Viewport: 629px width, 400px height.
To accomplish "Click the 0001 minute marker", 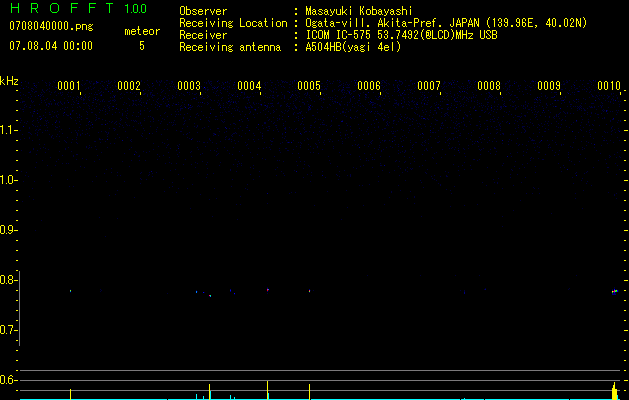I will pos(69,86).
